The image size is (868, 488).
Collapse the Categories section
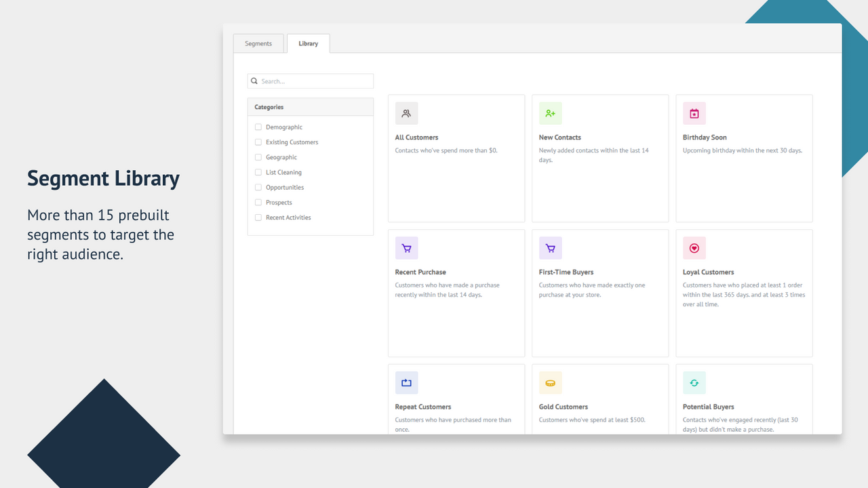(269, 106)
